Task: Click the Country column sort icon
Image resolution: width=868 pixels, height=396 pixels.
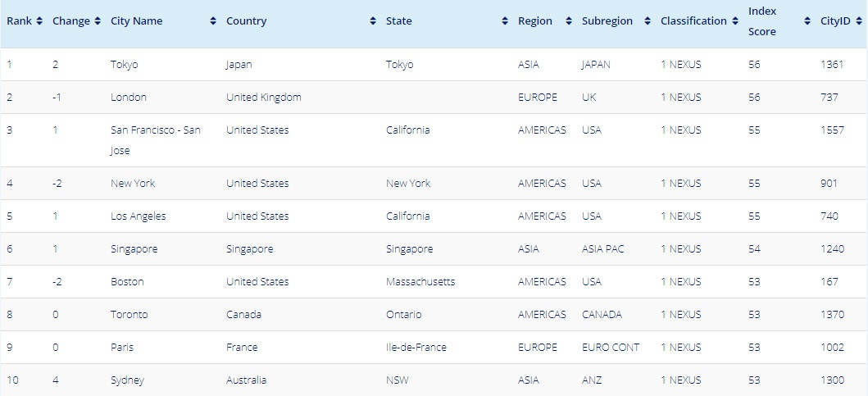Action: tap(373, 21)
